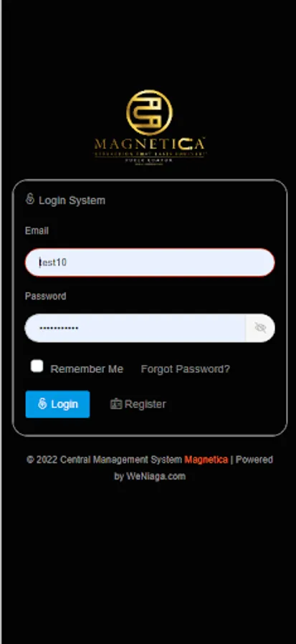Click the gold Magnetica circular logo emblem

[x=149, y=113]
